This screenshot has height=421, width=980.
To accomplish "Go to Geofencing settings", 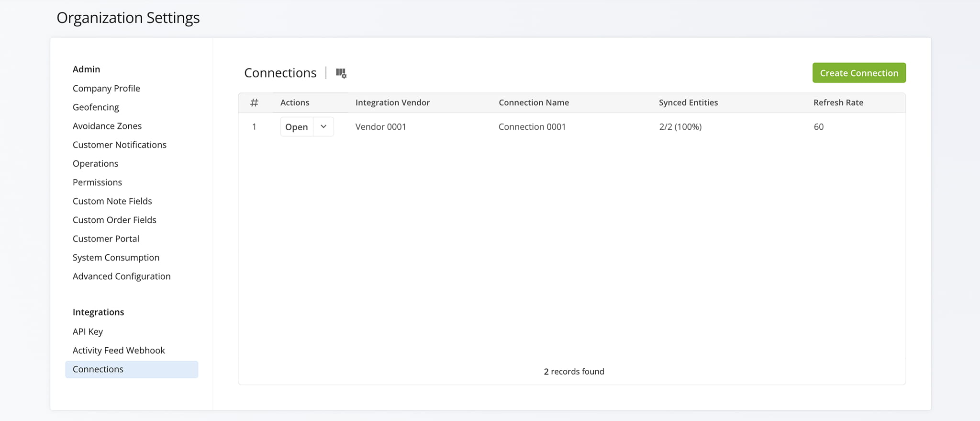I will [x=96, y=107].
